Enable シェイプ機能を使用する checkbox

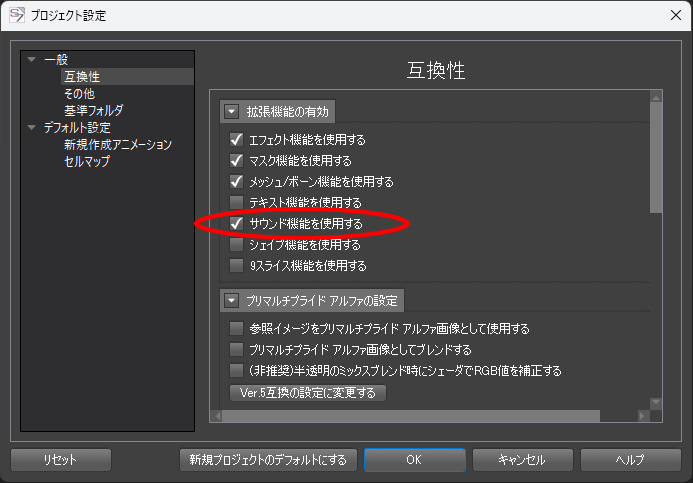(x=236, y=244)
